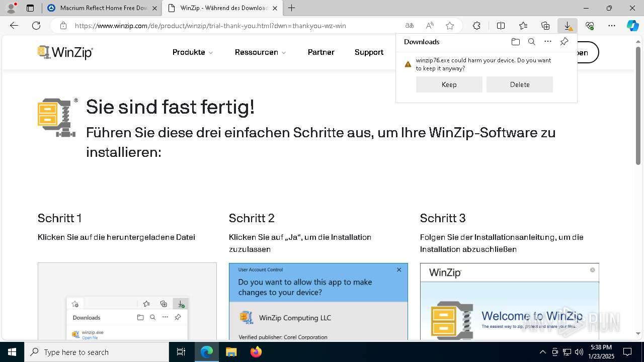The image size is (644, 362).
Task: Open notification center icon
Action: (627, 352)
